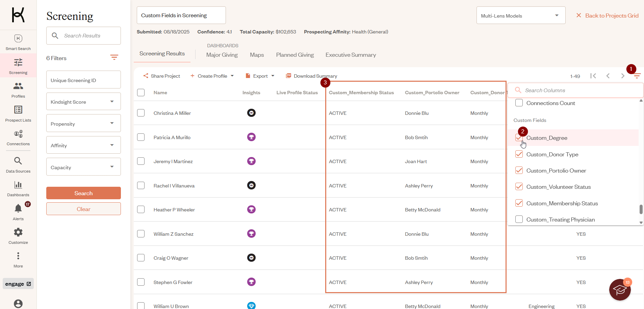Open Major Giving dashboard tab

tap(222, 55)
